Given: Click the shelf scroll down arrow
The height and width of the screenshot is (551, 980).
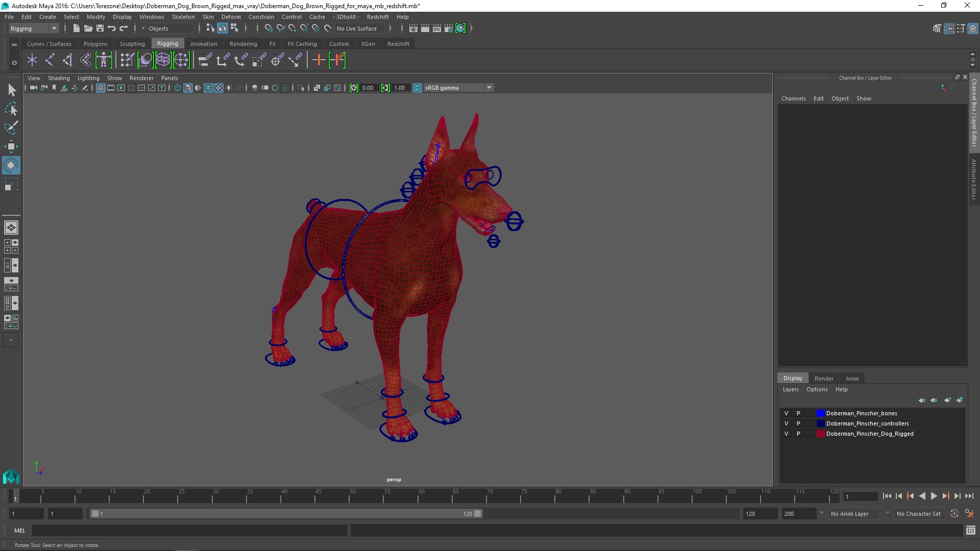Looking at the screenshot, I should (972, 66).
